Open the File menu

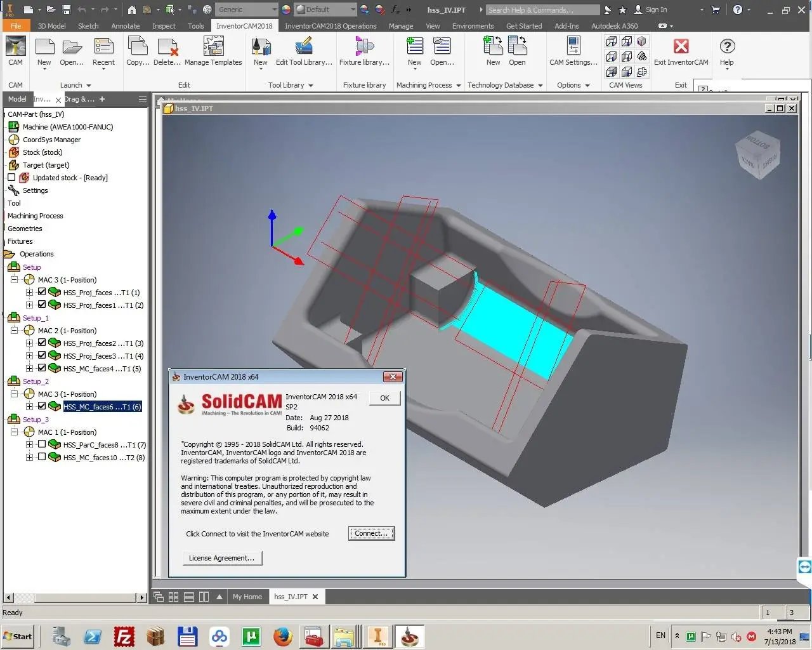tap(16, 26)
